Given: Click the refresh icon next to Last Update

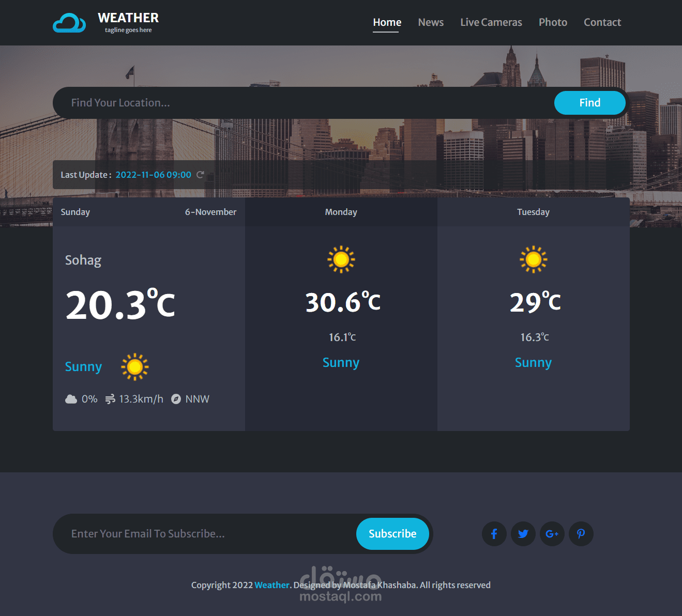Looking at the screenshot, I should [x=201, y=175].
